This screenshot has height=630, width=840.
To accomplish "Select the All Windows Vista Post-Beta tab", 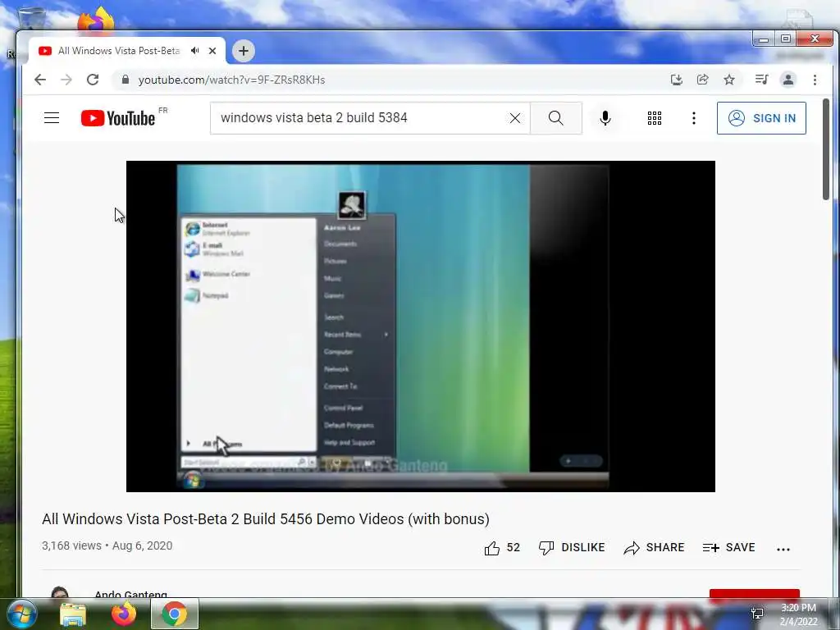I will point(127,51).
